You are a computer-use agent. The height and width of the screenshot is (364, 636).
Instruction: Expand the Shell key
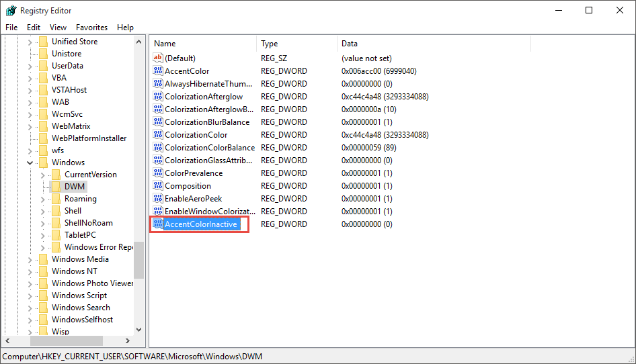pos(42,211)
